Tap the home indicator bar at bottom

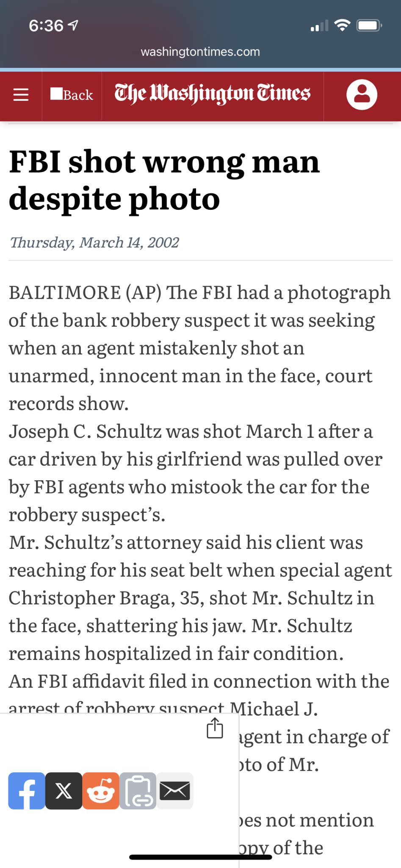(200, 857)
